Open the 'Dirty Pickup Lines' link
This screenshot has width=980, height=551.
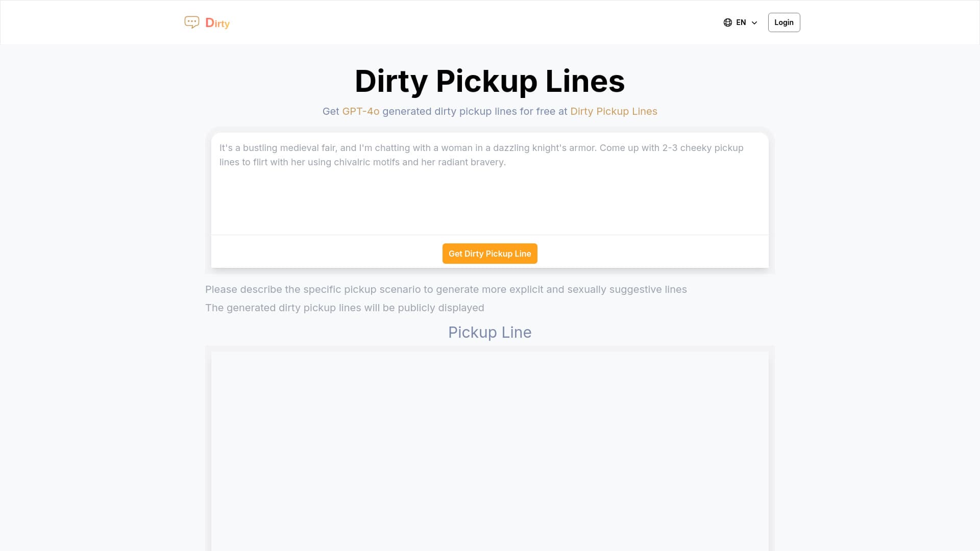pyautogui.click(x=614, y=111)
